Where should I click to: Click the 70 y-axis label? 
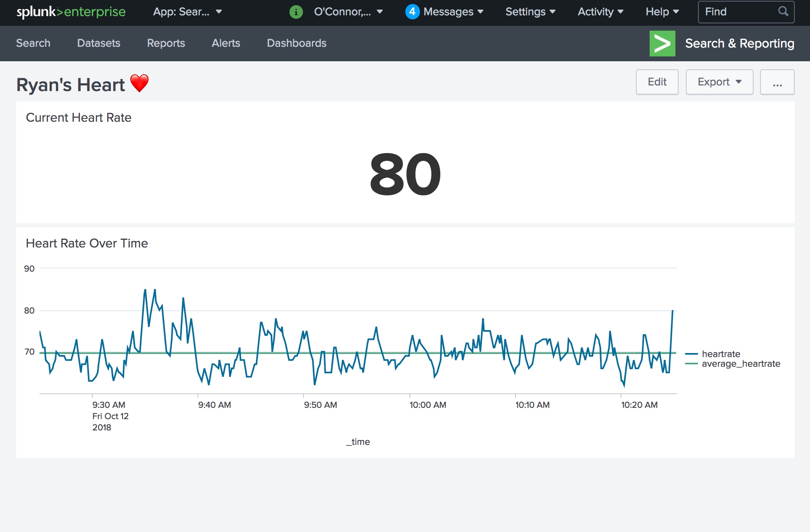[29, 352]
